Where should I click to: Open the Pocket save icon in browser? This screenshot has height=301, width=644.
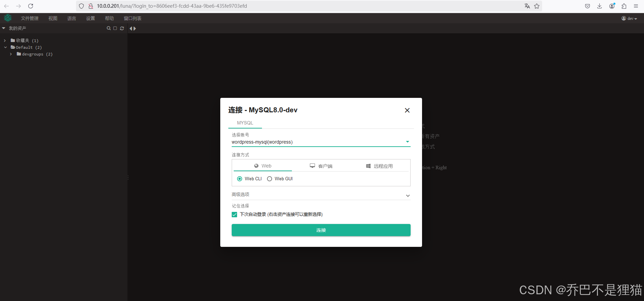pyautogui.click(x=588, y=6)
